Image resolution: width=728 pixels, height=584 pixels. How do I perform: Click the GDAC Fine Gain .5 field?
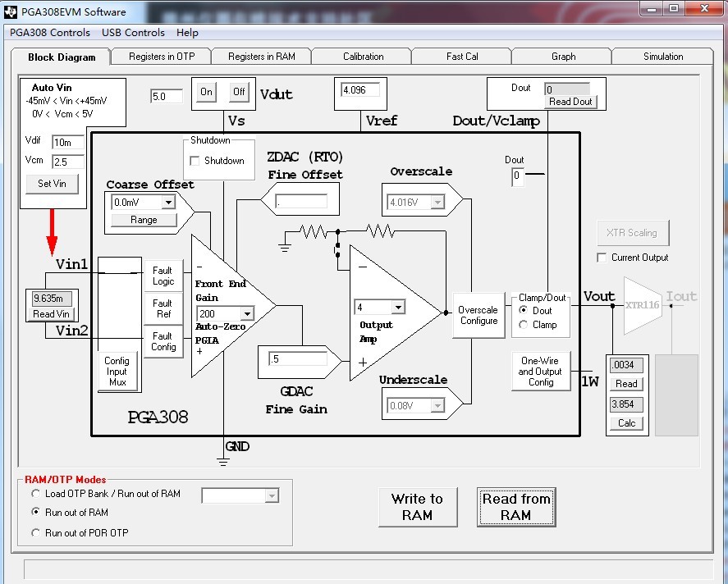pyautogui.click(x=298, y=358)
